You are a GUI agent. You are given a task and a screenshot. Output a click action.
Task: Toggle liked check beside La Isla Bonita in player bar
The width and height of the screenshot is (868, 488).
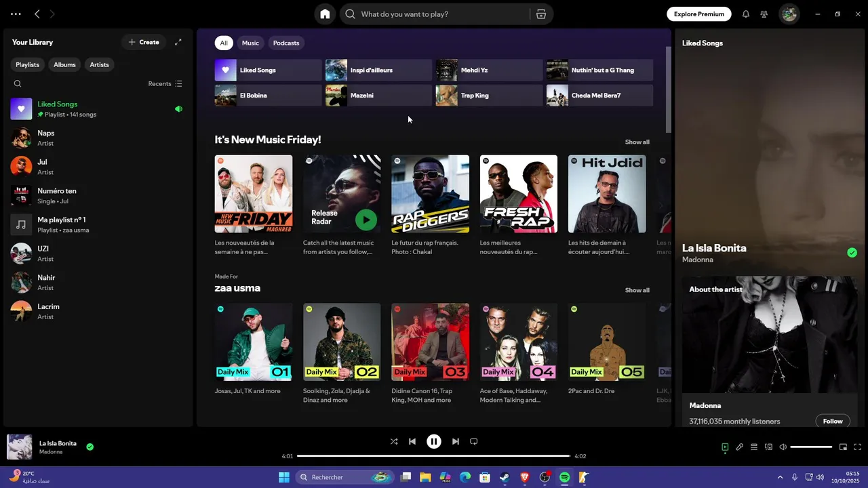point(90,447)
